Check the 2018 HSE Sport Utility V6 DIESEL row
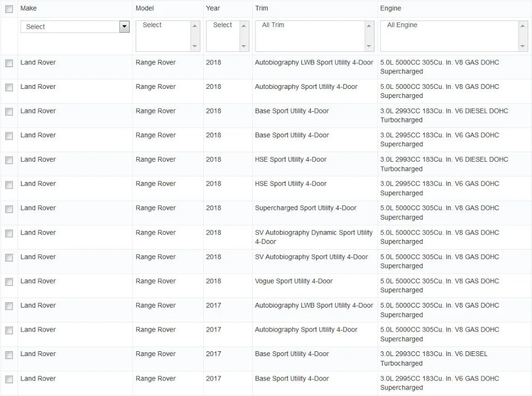The width and height of the screenshot is (532, 396). click(x=9, y=160)
